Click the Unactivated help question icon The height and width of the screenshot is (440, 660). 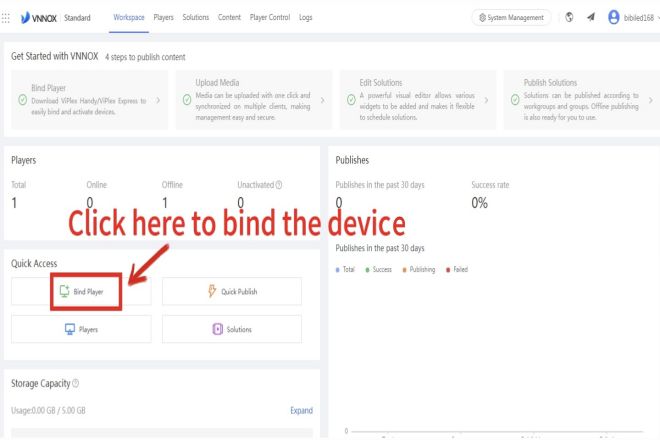[x=279, y=185]
